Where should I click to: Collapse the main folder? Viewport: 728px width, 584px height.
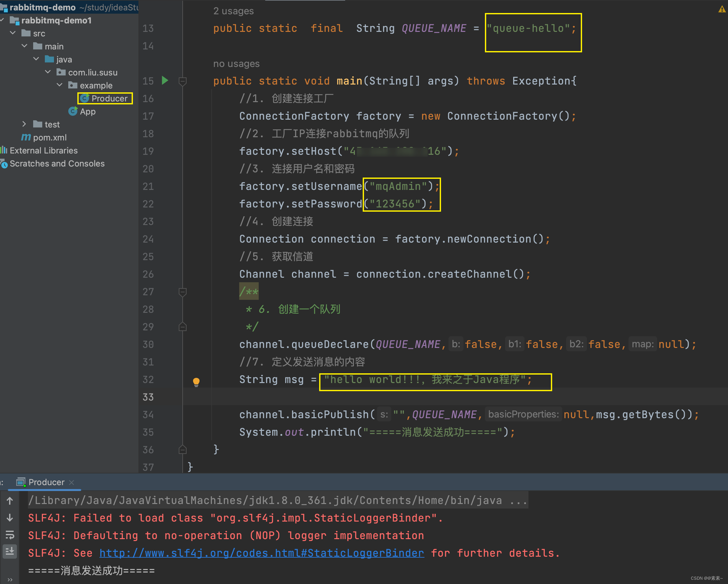(x=24, y=46)
